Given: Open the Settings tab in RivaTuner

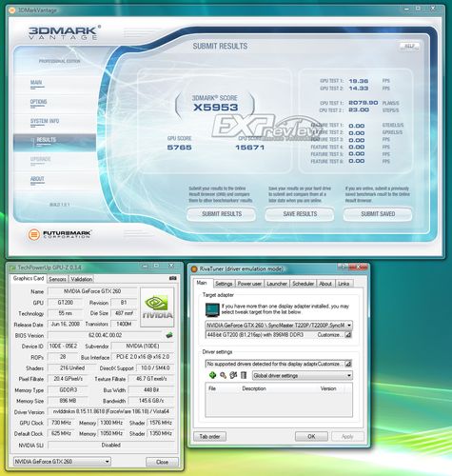Looking at the screenshot, I should (224, 284).
